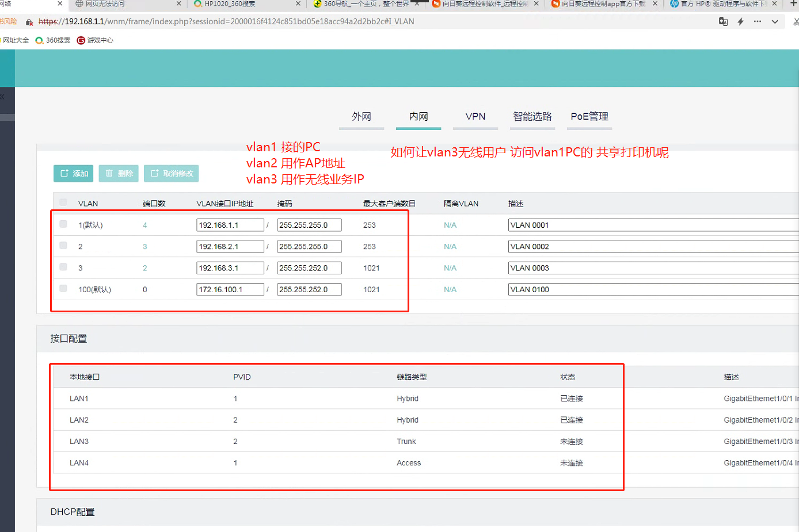The height and width of the screenshot is (532, 799).
Task: Click the N/A isolation link for VLAN 3
Action: point(450,268)
